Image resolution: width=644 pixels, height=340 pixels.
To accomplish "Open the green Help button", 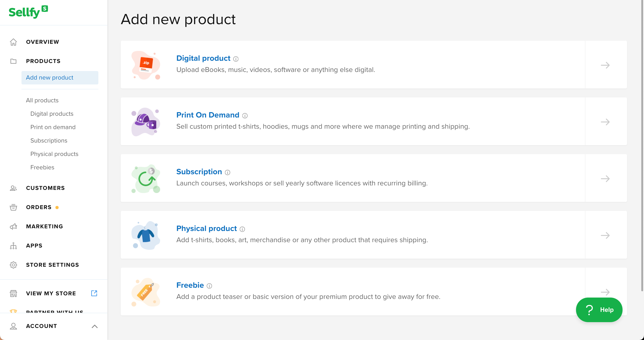I will click(599, 310).
